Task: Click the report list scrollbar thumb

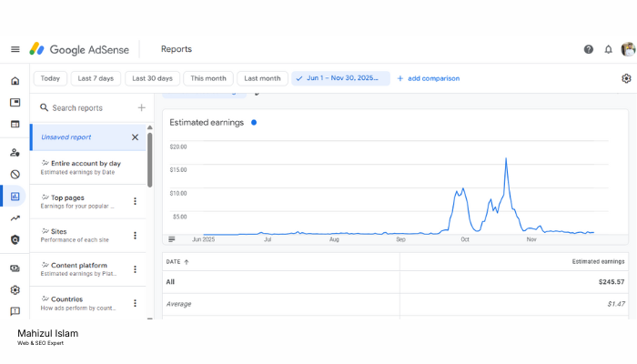Action: 149,159
